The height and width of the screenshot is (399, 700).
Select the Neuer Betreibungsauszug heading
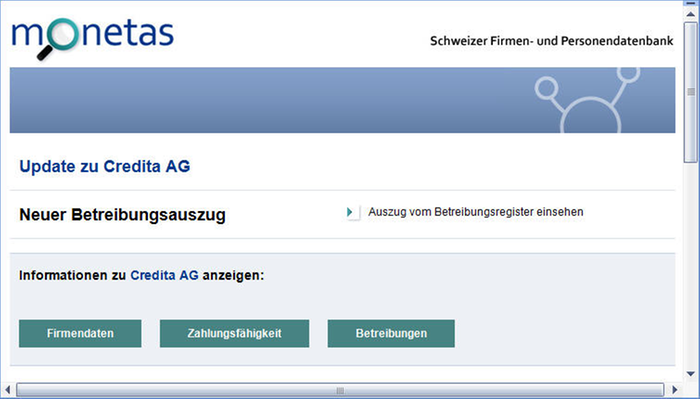tap(122, 215)
